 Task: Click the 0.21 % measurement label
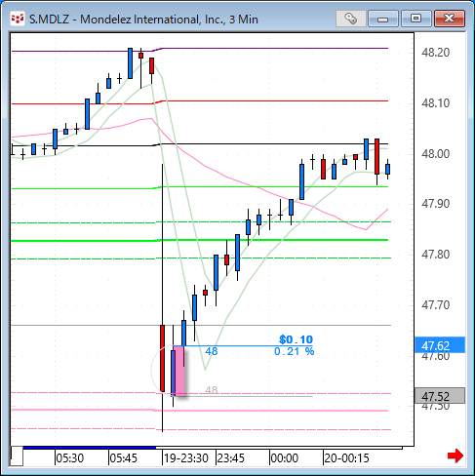[x=295, y=351]
